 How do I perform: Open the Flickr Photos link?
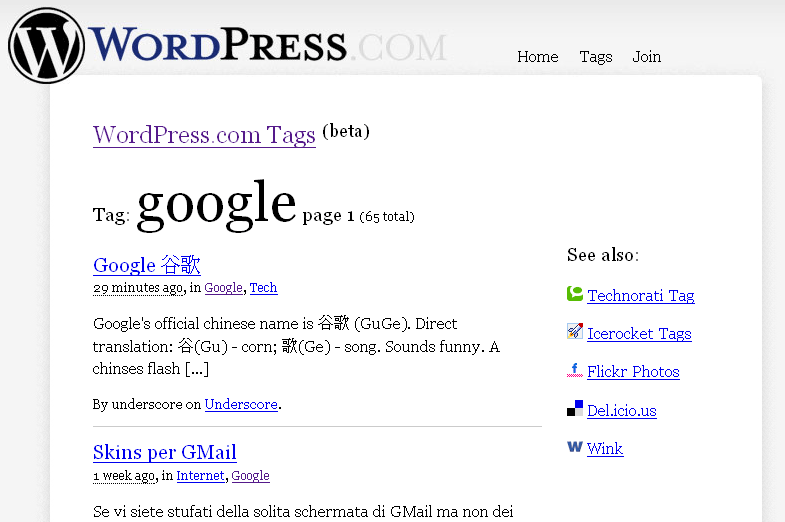633,372
